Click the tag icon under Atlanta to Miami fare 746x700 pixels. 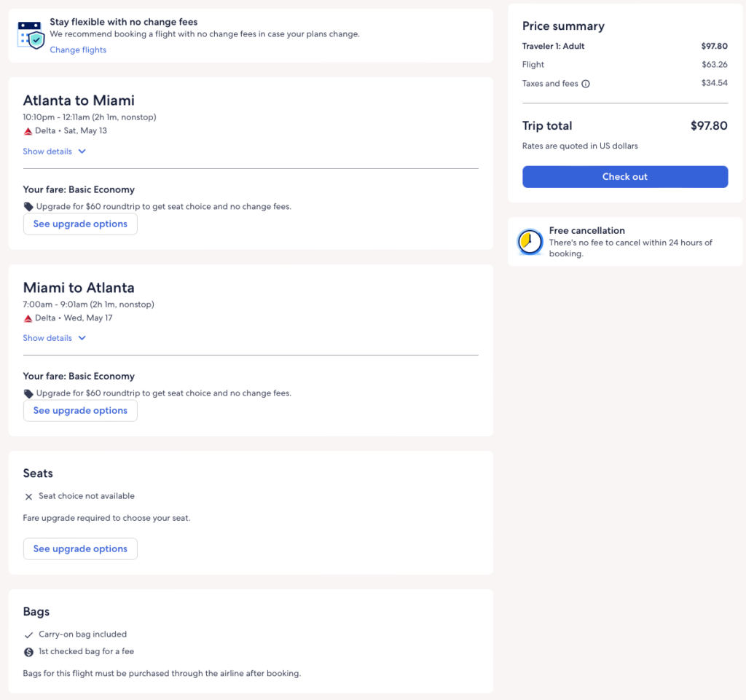pyautogui.click(x=28, y=207)
